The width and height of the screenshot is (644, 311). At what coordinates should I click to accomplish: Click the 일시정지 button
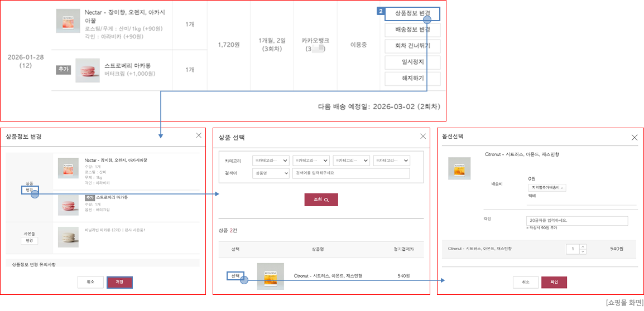(412, 62)
